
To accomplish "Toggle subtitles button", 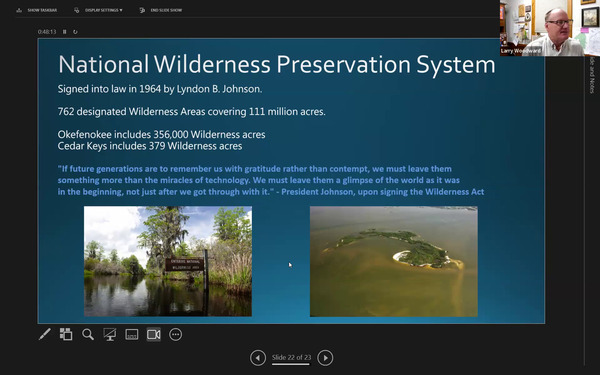I will point(132,334).
